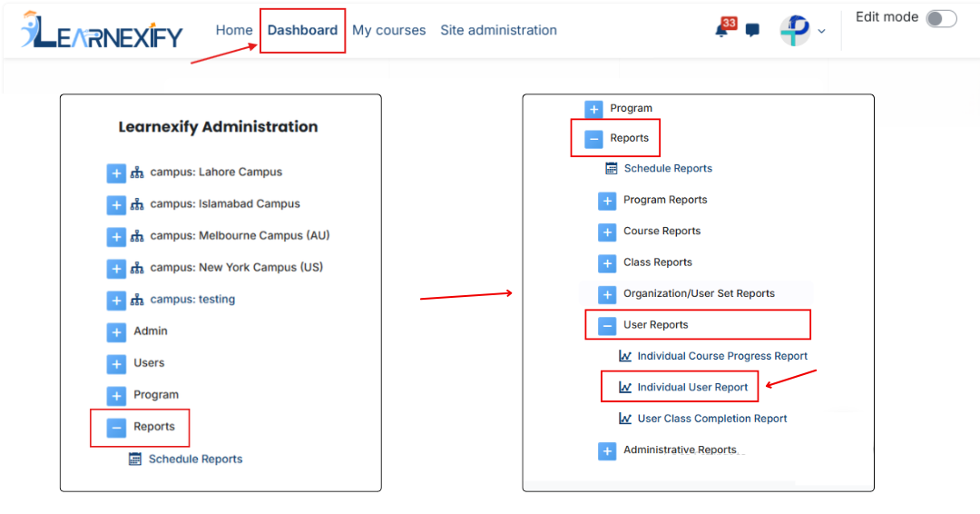
Task: Open campus: Melbourne Campus (AU) link
Action: click(x=240, y=236)
